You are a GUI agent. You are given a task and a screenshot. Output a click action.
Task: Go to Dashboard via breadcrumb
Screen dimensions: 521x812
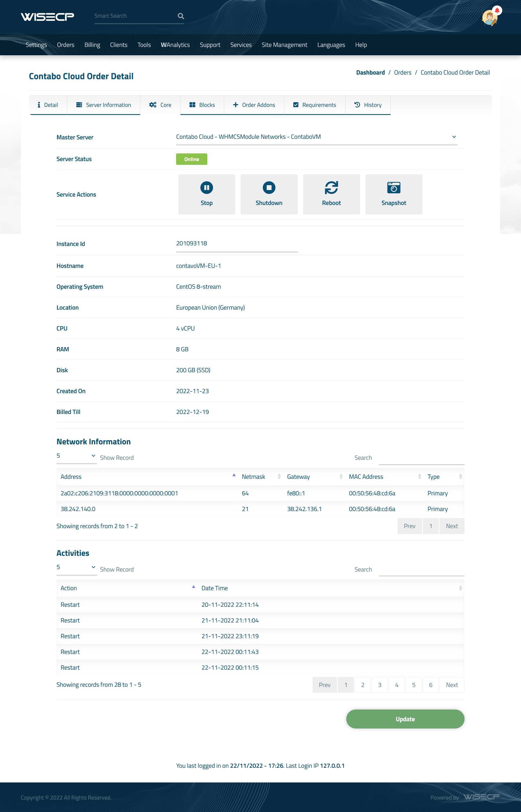click(370, 72)
